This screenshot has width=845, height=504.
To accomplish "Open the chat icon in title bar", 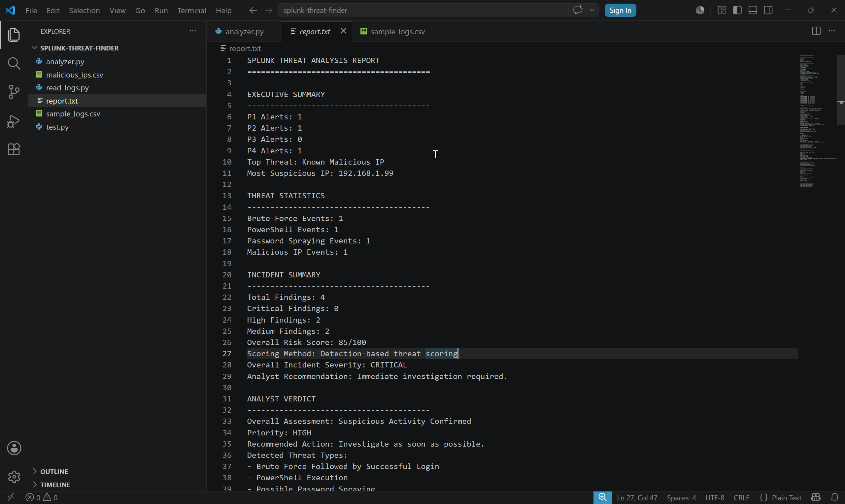I will pos(578,10).
